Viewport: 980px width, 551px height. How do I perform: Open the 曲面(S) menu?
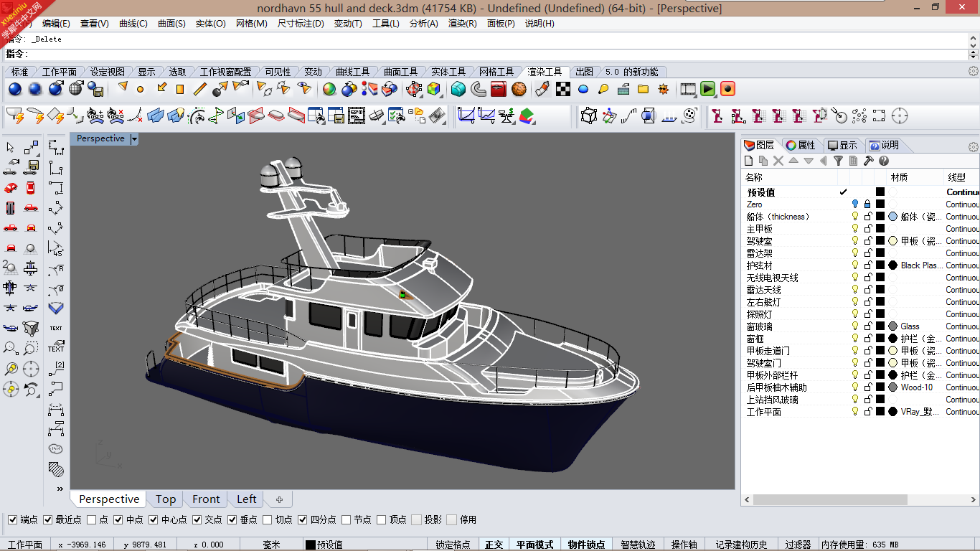pyautogui.click(x=171, y=23)
